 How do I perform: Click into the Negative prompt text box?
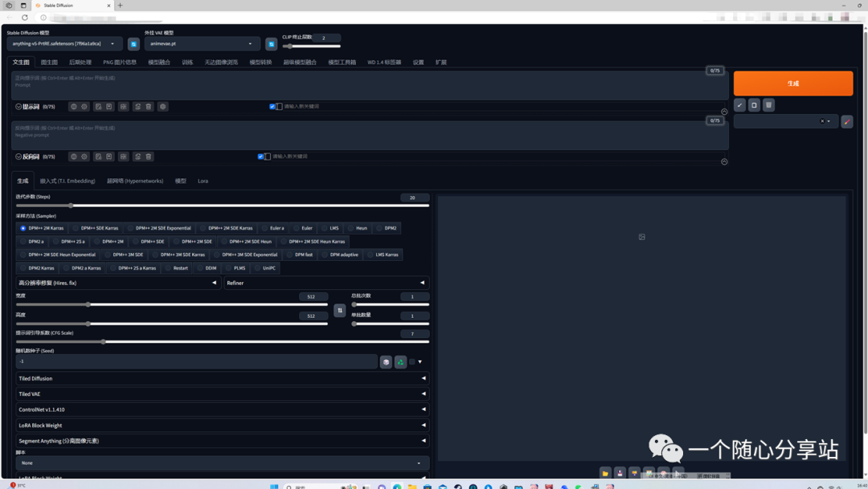[x=370, y=136]
